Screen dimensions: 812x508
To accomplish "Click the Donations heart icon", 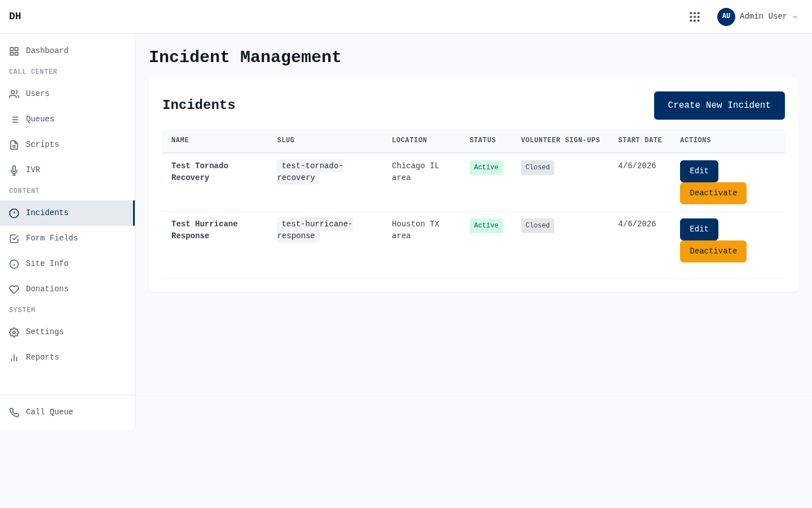I will point(14,289).
